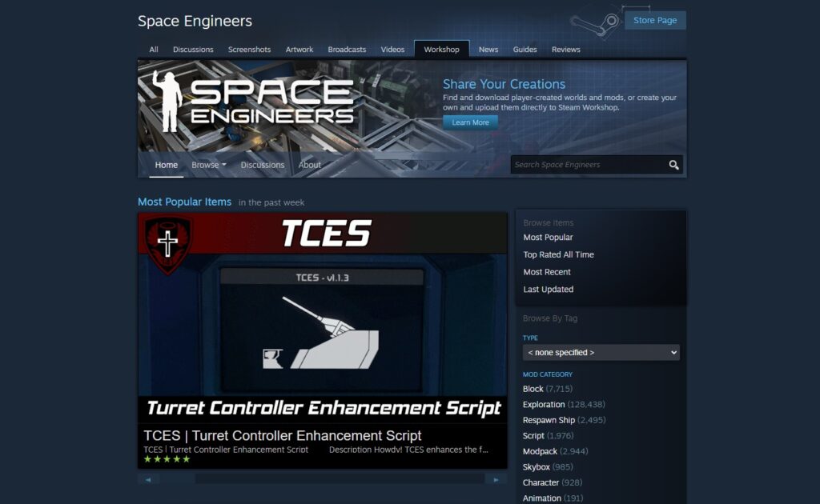Click the previous arrow on the carousel scroller
Image resolution: width=820 pixels, height=504 pixels.
148,479
